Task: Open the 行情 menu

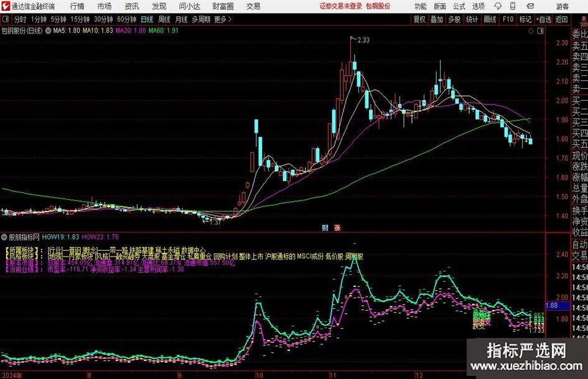Action: 77,6
